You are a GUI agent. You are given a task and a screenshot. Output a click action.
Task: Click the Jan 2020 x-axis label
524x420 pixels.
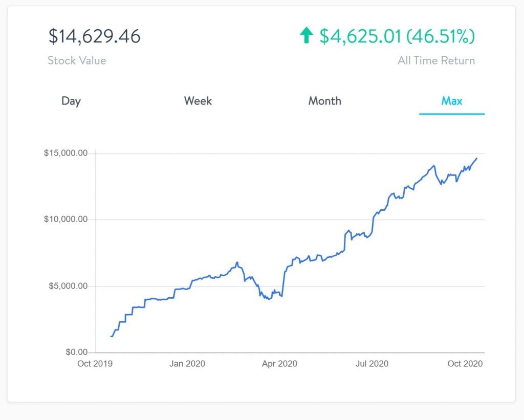point(187,364)
